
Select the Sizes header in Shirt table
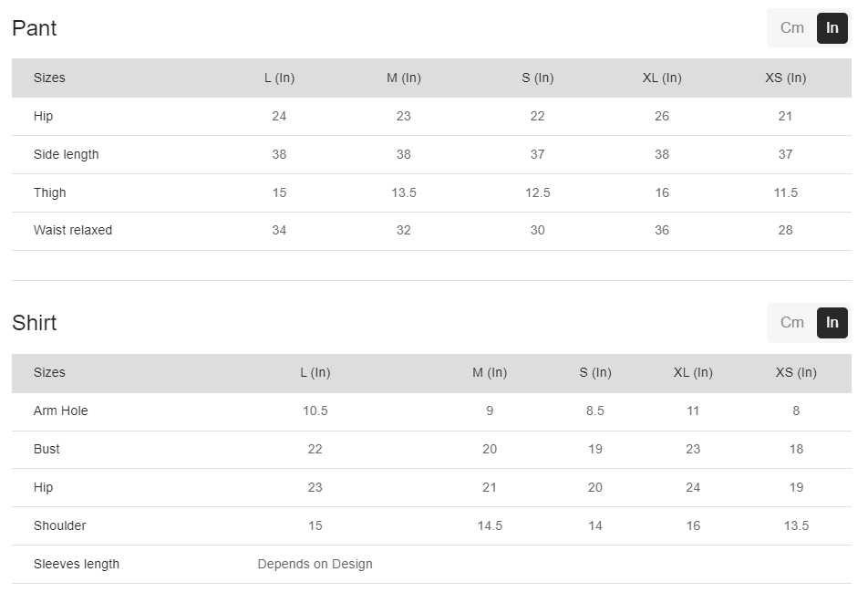coord(49,372)
